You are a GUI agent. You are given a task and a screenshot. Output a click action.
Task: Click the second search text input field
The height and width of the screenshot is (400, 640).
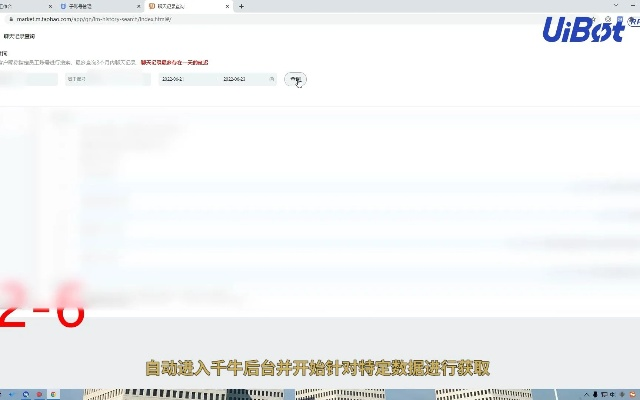(x=108, y=79)
